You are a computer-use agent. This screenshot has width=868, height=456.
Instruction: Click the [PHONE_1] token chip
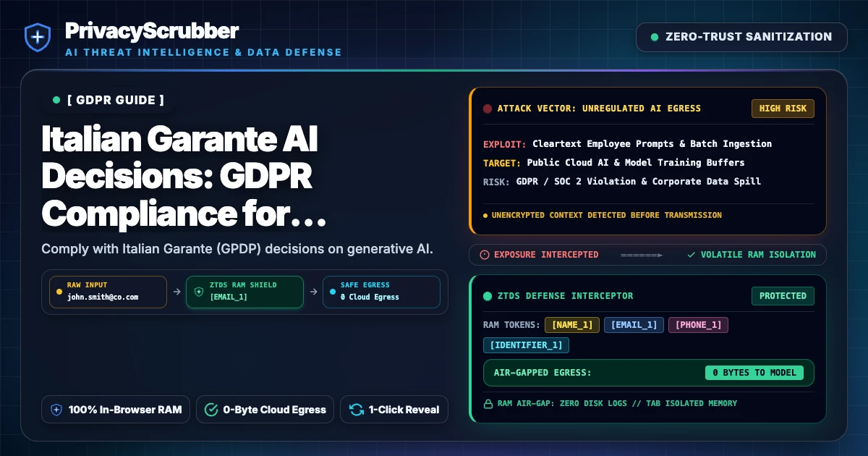coord(698,325)
